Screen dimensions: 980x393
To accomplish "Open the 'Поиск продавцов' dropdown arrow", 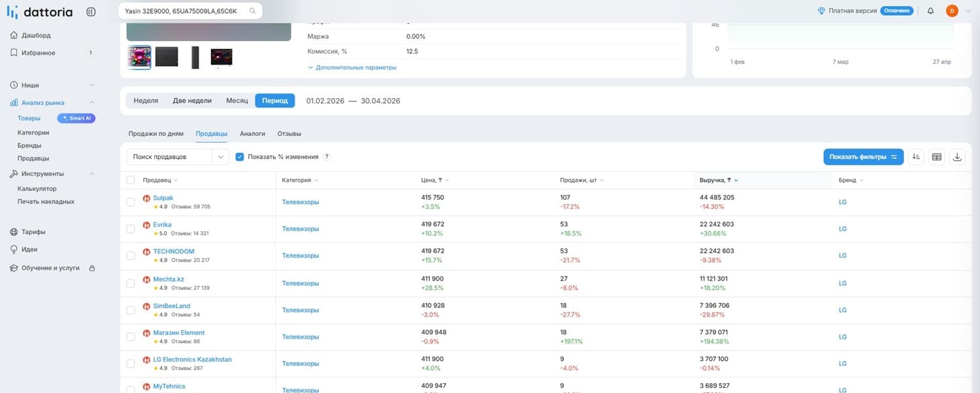I will [220, 157].
